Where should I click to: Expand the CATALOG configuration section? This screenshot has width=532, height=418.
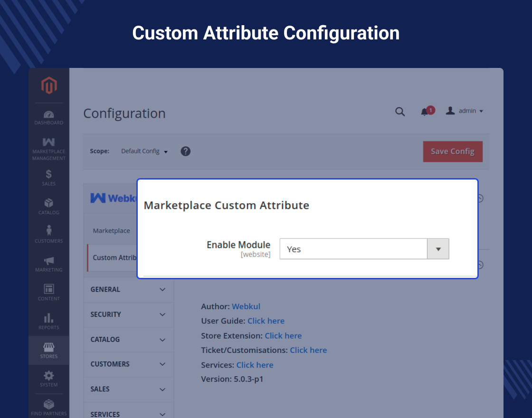(128, 340)
